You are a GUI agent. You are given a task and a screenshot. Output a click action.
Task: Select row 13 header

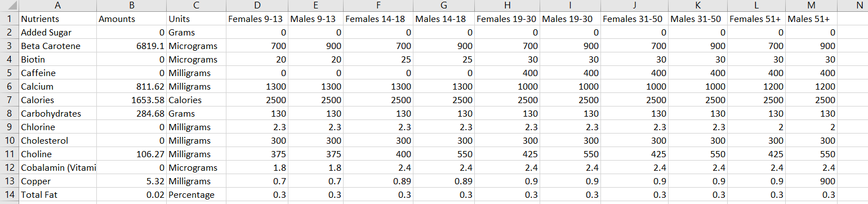coord(9,181)
